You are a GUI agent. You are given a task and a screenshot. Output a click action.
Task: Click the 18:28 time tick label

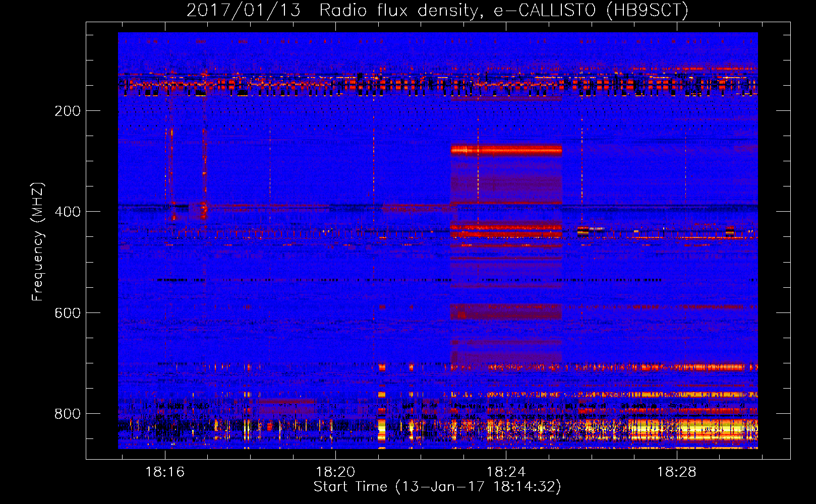(676, 472)
